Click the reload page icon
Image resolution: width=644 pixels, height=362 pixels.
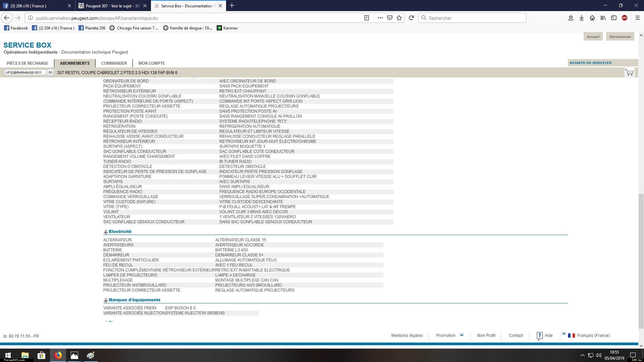(x=411, y=18)
